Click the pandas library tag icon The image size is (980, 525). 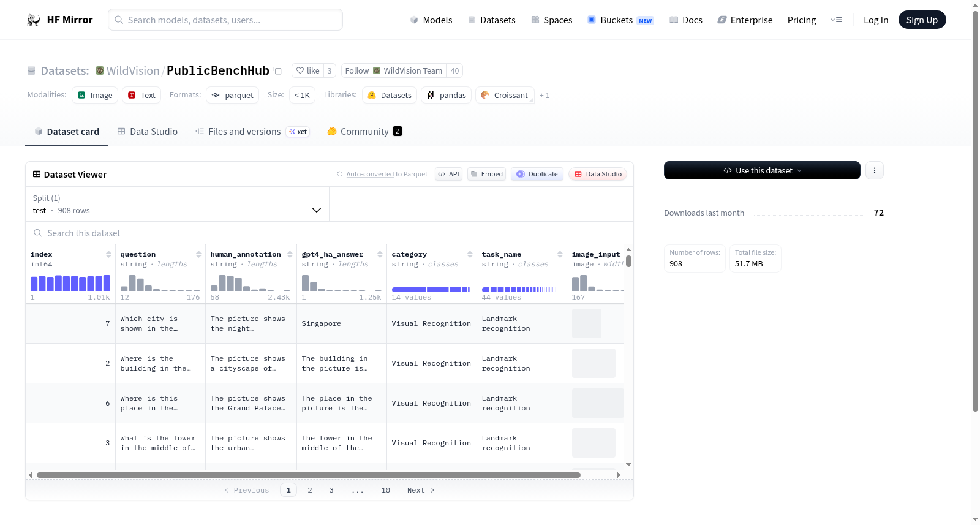click(431, 95)
